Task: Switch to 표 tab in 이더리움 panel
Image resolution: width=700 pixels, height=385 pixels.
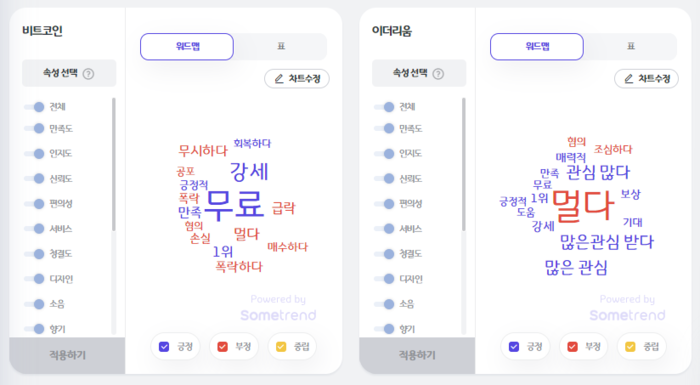Action: (x=630, y=46)
